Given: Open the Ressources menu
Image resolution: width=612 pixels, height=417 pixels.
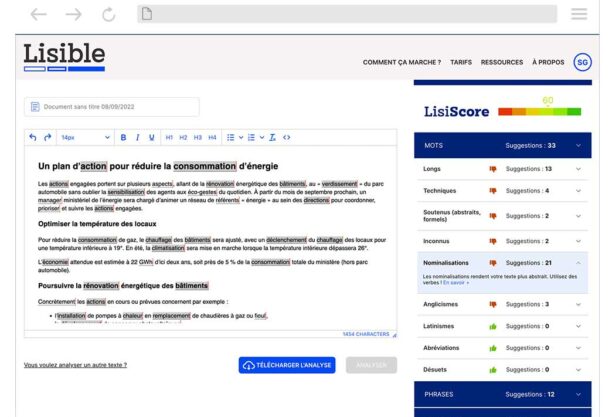Looking at the screenshot, I should [x=502, y=62].
